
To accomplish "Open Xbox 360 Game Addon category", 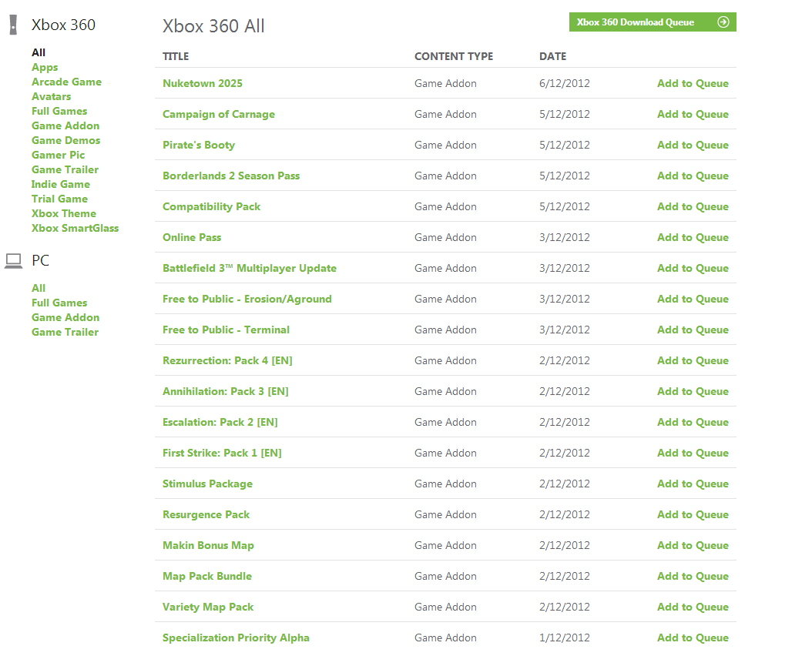I will point(65,126).
